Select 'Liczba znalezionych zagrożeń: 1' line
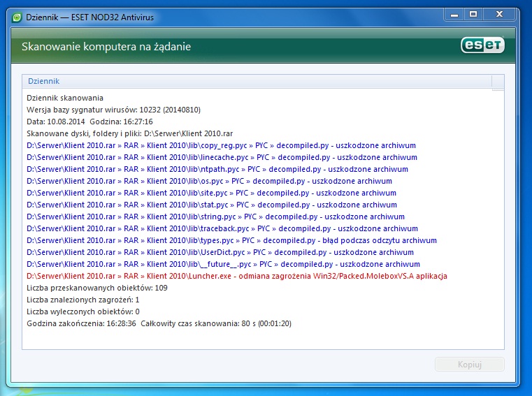This screenshot has height=396, width=532. click(82, 300)
